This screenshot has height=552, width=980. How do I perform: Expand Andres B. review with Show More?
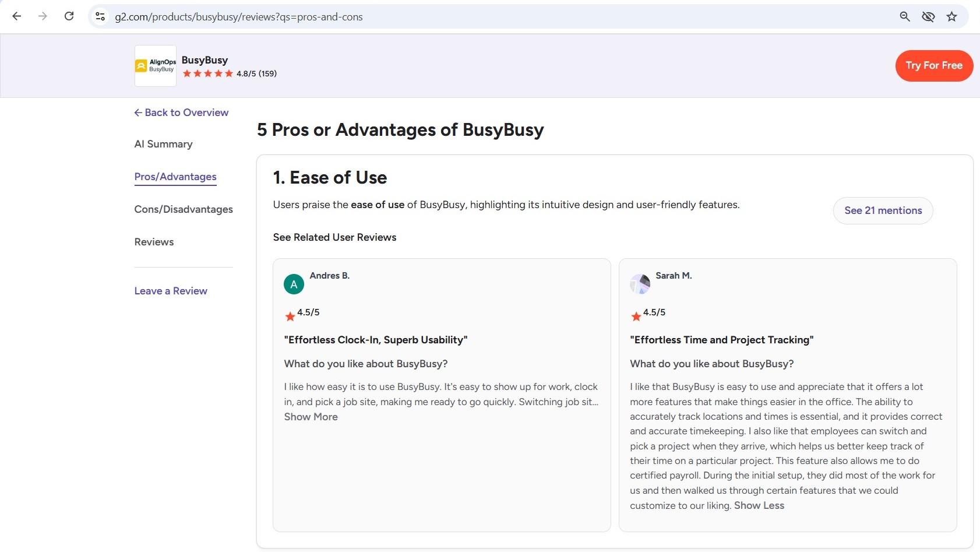pos(311,417)
